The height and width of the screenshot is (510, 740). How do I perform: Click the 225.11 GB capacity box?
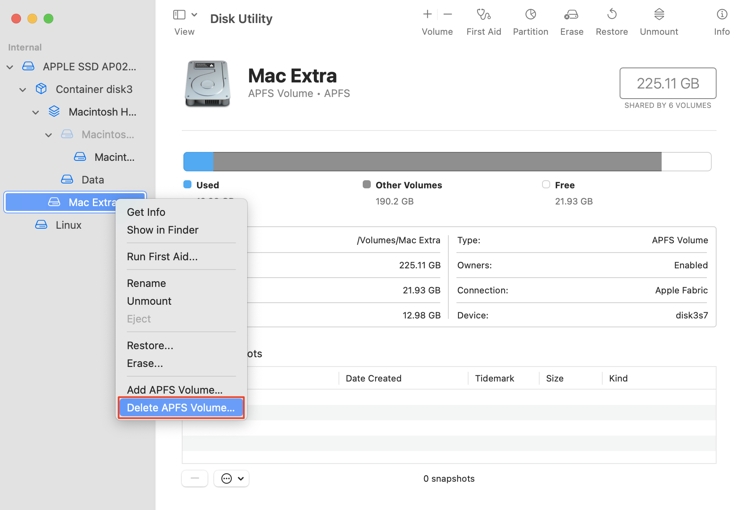coord(668,84)
